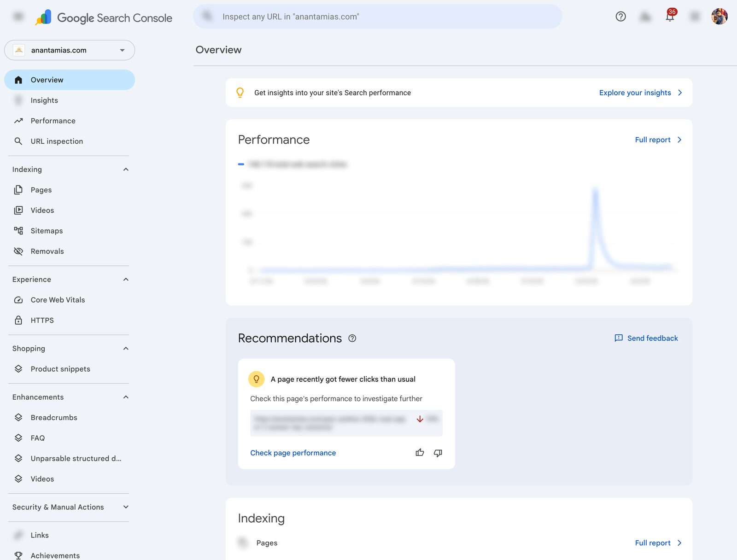The height and width of the screenshot is (560, 737).
Task: Click the Videos play icon under Indexing
Action: click(18, 210)
